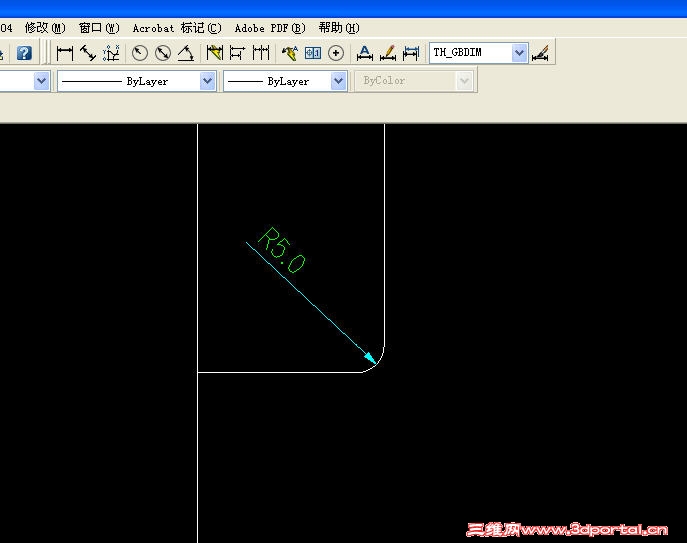This screenshot has width=687, height=543.
Task: Open the 修改(M) menu
Action: click(45, 28)
